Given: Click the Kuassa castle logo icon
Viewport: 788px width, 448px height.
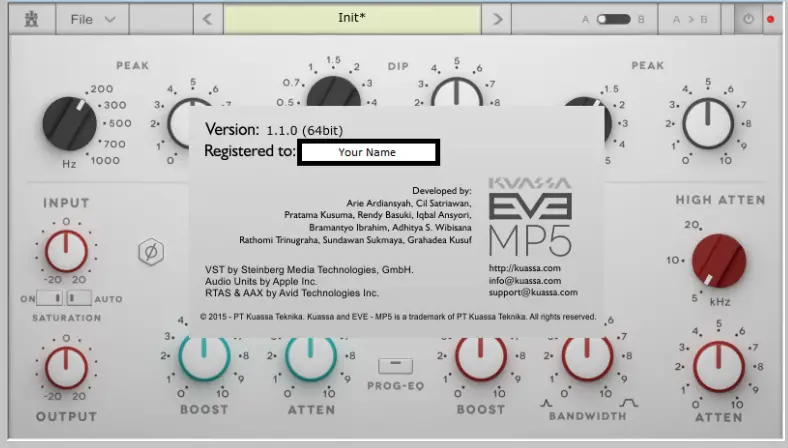Looking at the screenshot, I should coord(32,20).
